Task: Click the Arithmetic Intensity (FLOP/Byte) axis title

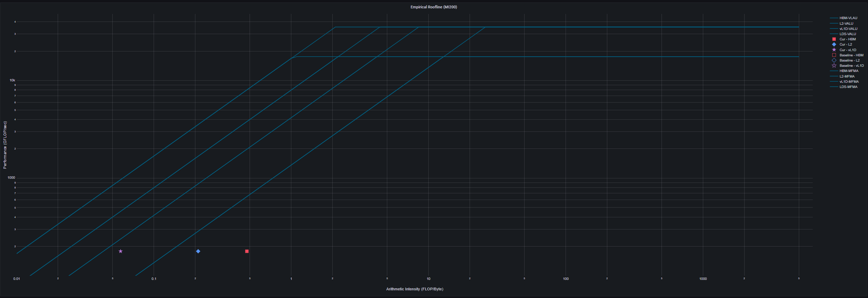Action: coord(415,289)
